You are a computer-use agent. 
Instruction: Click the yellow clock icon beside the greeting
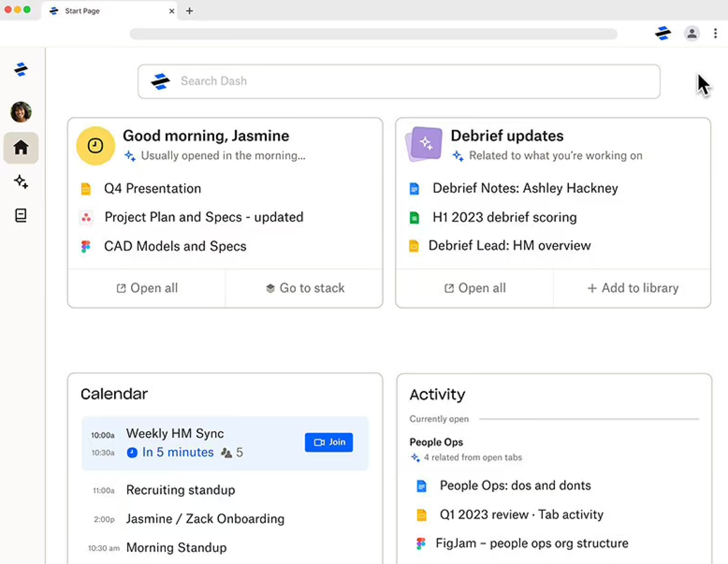95,146
